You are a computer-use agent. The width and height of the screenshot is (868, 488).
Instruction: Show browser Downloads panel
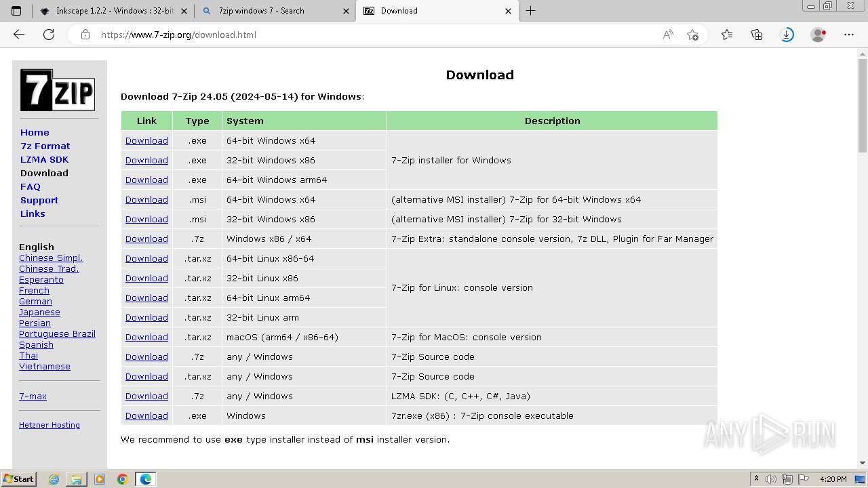coord(787,35)
